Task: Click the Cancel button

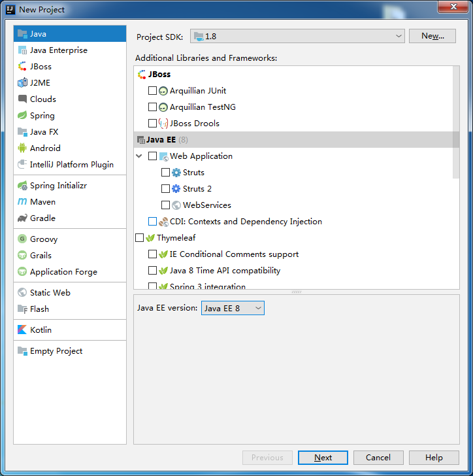Action: pos(378,458)
